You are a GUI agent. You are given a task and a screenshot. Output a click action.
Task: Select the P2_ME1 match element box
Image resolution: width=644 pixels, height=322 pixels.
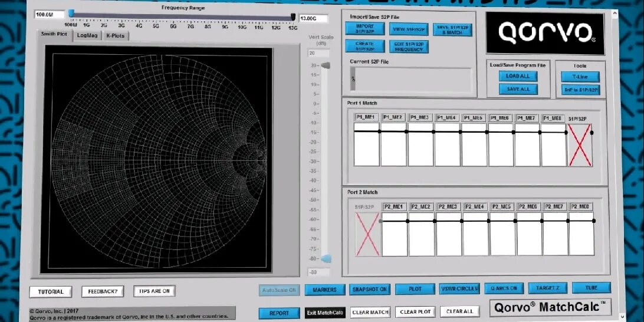pyautogui.click(x=395, y=234)
